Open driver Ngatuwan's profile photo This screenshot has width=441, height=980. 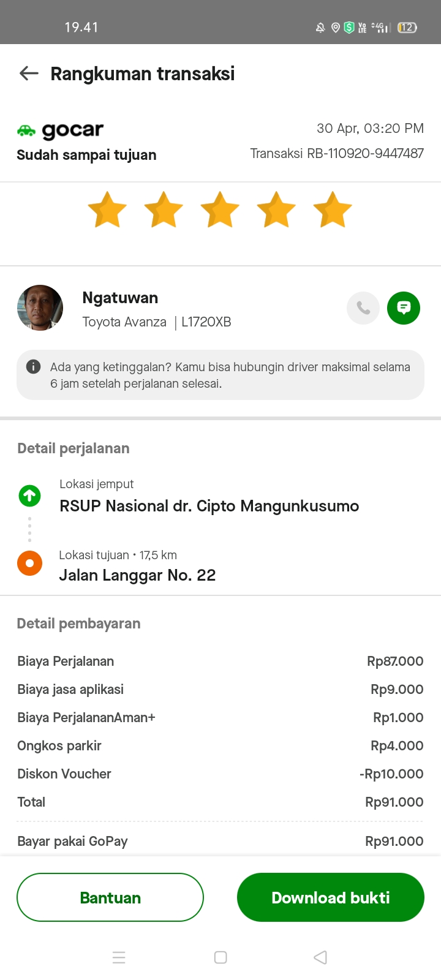40,308
